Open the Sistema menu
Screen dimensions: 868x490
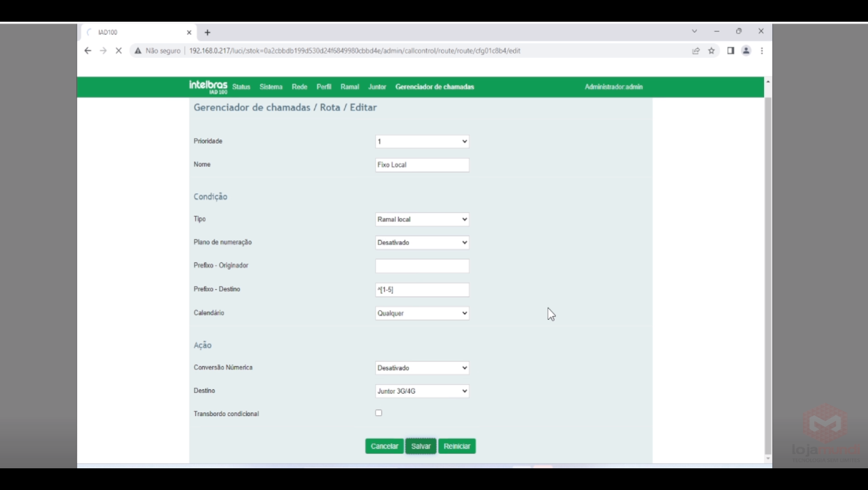pos(271,87)
